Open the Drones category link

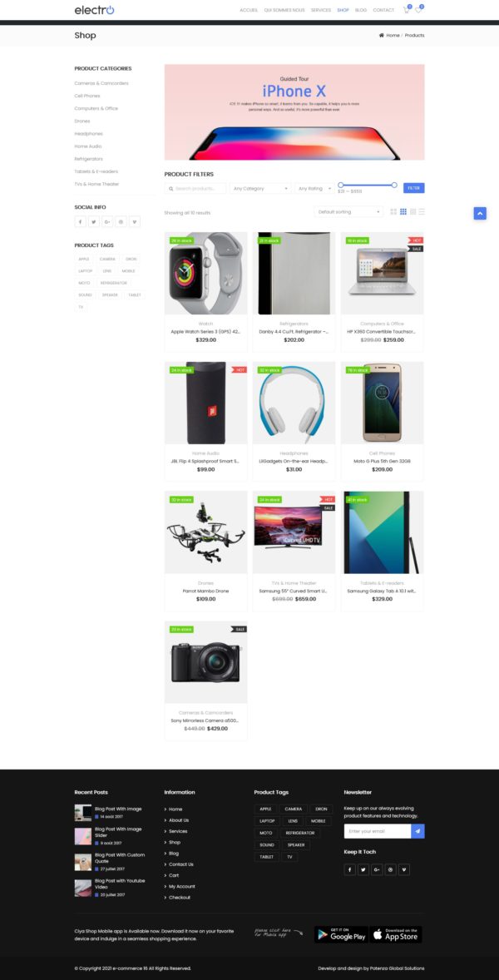pos(82,121)
